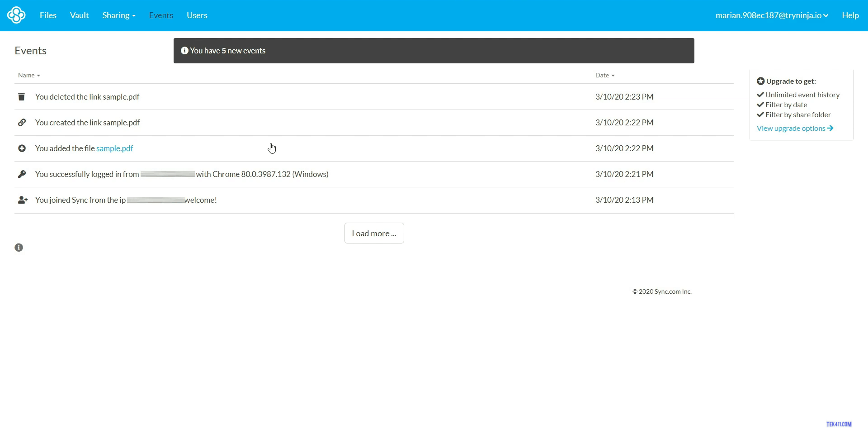Click the star icon beside Upgrade to get
The image size is (868, 434).
coord(761,81)
